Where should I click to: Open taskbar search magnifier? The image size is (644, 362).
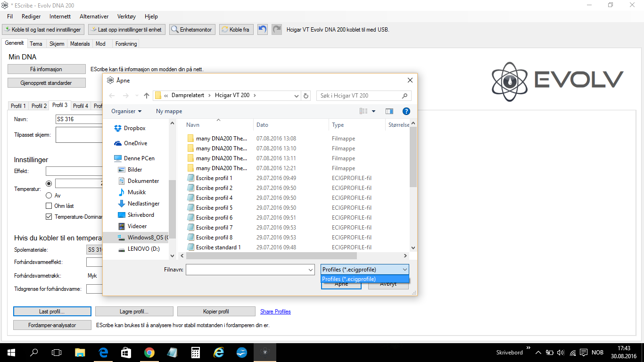click(x=34, y=353)
